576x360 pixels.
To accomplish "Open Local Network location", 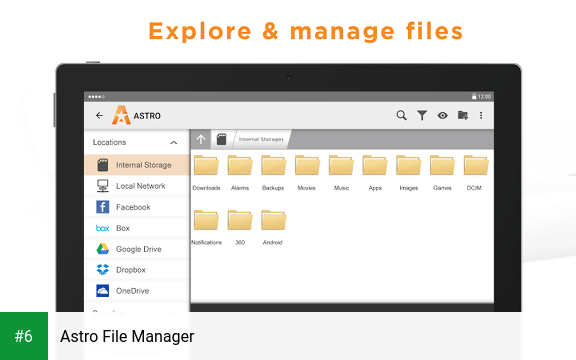I will click(137, 186).
